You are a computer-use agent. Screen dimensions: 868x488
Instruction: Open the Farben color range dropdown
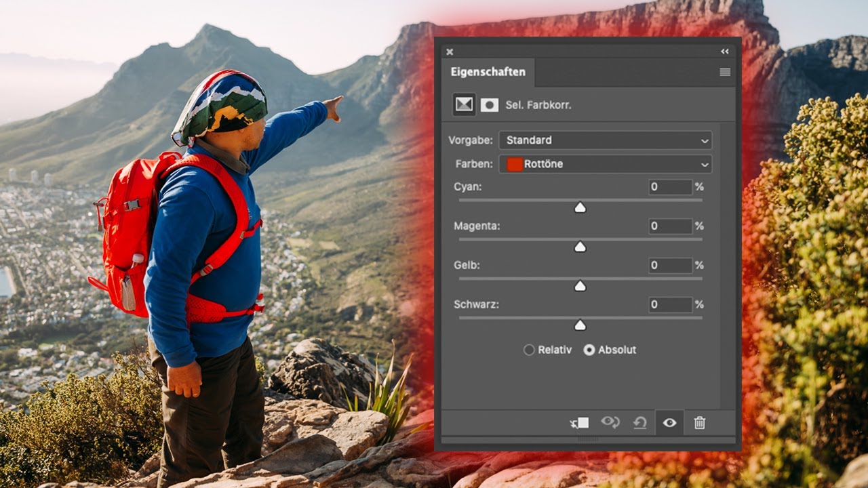pyautogui.click(x=606, y=164)
